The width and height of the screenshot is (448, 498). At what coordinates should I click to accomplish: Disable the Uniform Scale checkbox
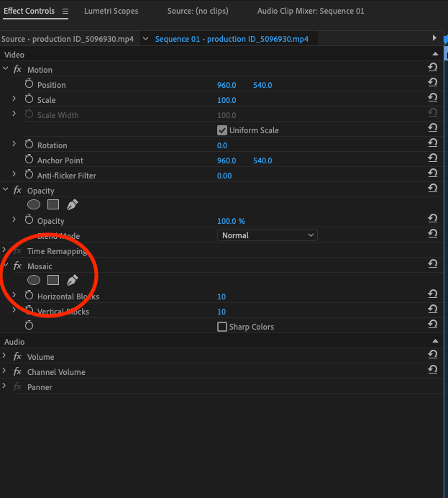[x=222, y=130]
